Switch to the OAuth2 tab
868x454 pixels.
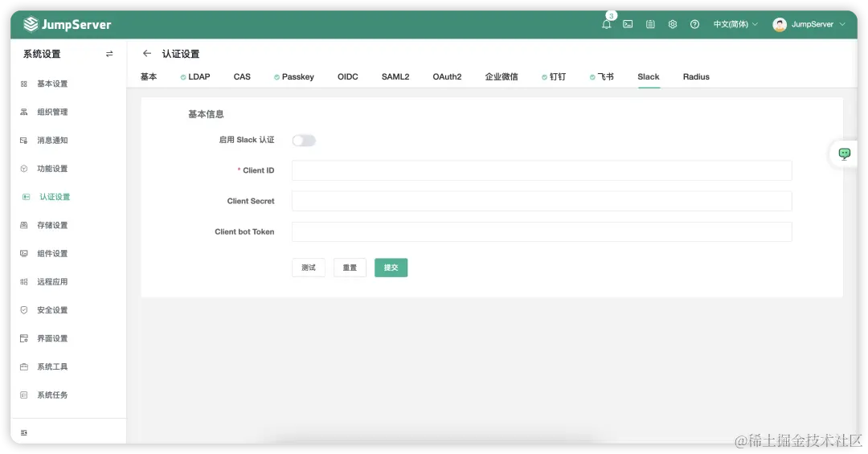tap(447, 76)
